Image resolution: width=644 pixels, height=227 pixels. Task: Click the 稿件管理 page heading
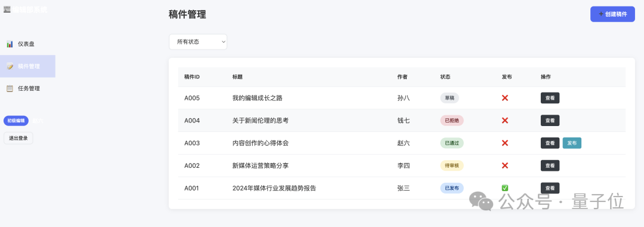[x=187, y=15]
